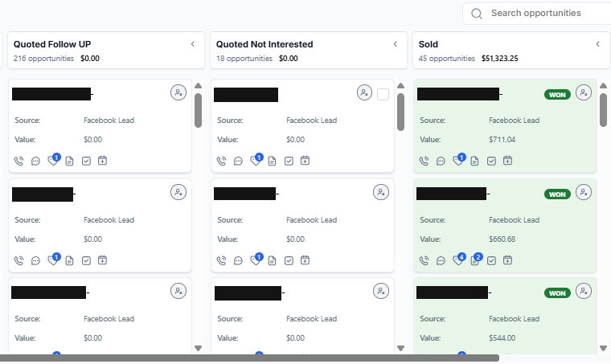This screenshot has height=364, width=611.
Task: Click owner avatar on second Quoted Follow UP card
Action: pos(178,192)
